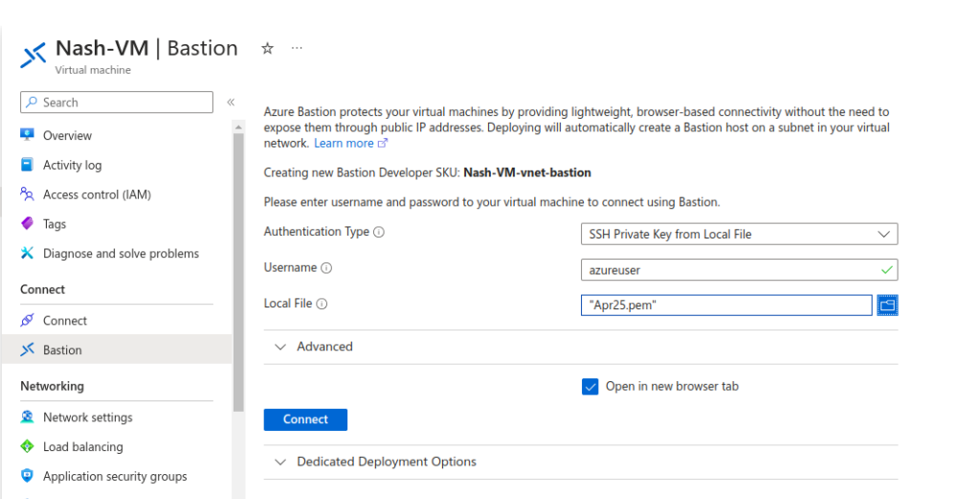The image size is (980, 499).
Task: Click the sidebar vertical scrollbar
Action: [x=238, y=268]
